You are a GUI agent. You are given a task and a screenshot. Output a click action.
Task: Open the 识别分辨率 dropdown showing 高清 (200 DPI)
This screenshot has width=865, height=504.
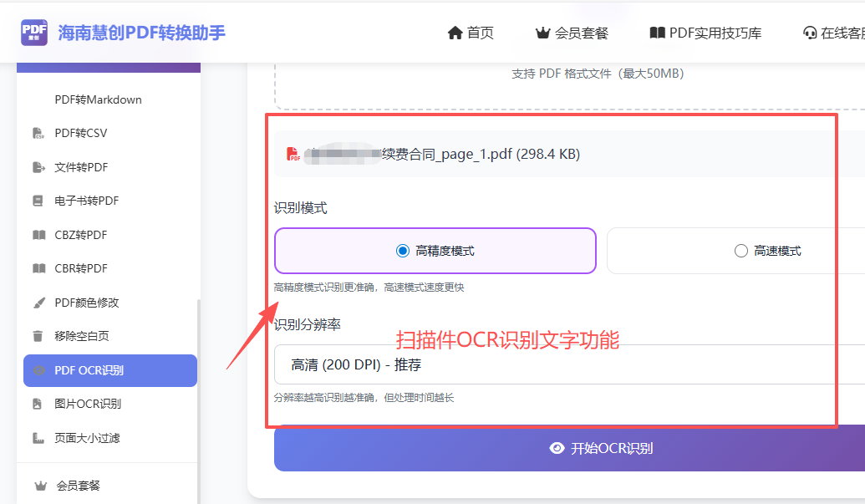coord(569,364)
